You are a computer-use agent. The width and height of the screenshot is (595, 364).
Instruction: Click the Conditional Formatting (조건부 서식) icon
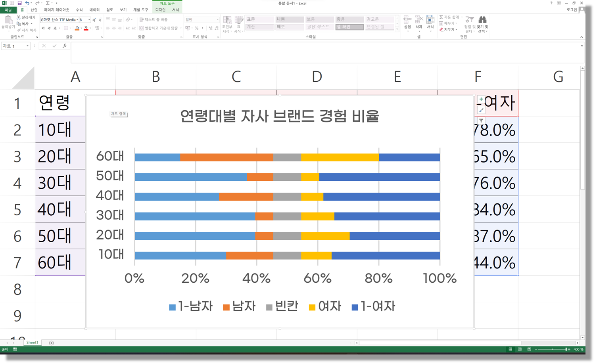227,20
